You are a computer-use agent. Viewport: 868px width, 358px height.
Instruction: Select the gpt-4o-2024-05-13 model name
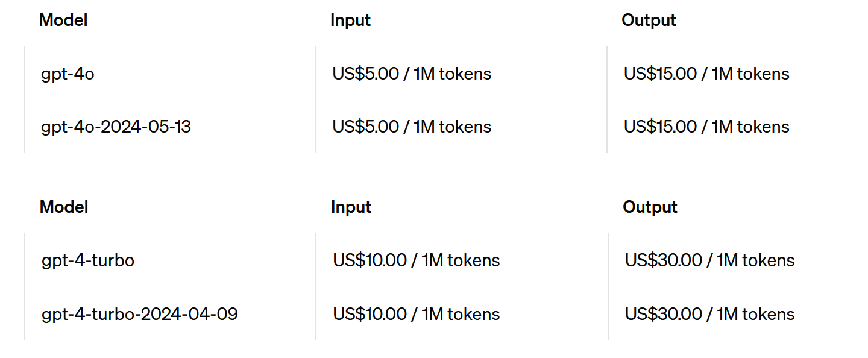click(116, 127)
